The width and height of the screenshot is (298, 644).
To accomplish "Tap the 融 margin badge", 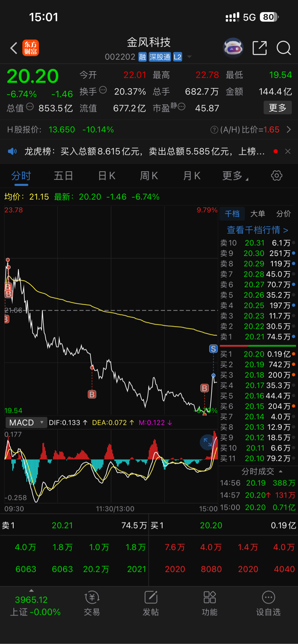I will [x=142, y=57].
